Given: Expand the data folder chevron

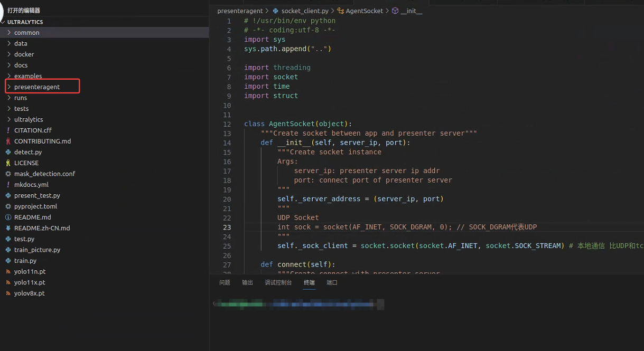Looking at the screenshot, I should (x=8, y=43).
